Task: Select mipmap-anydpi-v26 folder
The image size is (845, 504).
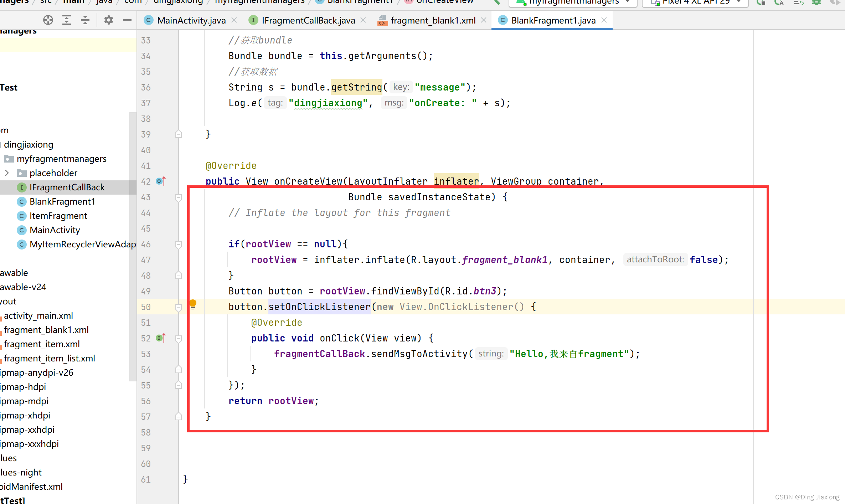Action: 37,372
